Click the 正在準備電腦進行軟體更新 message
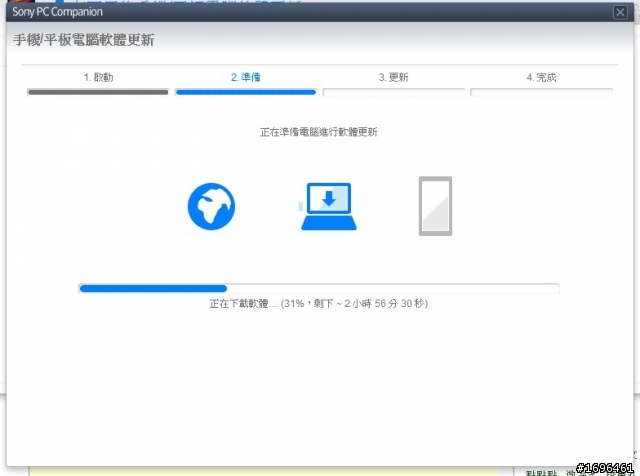 pyautogui.click(x=319, y=132)
